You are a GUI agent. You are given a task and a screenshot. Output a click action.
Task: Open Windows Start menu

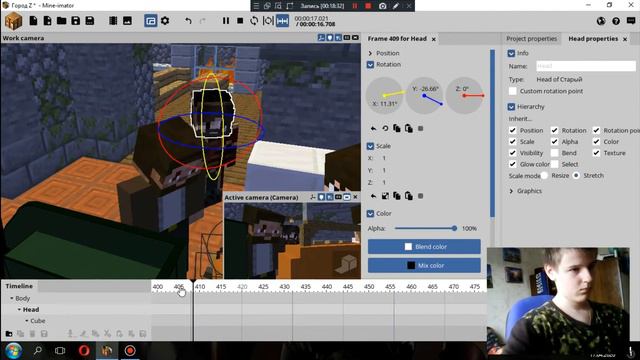(x=13, y=351)
